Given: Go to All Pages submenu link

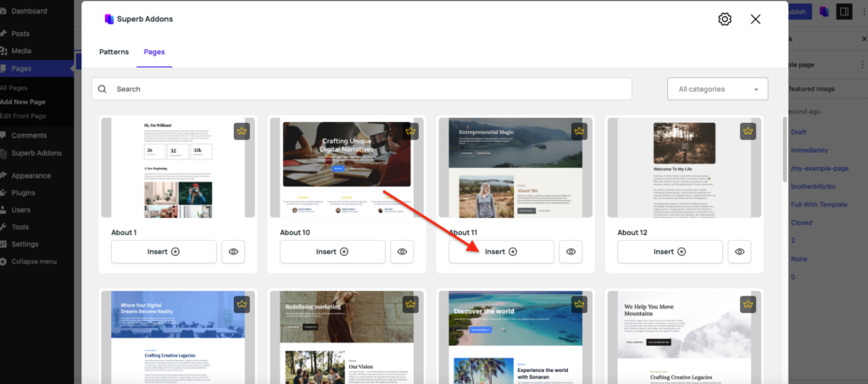Looking at the screenshot, I should point(14,88).
